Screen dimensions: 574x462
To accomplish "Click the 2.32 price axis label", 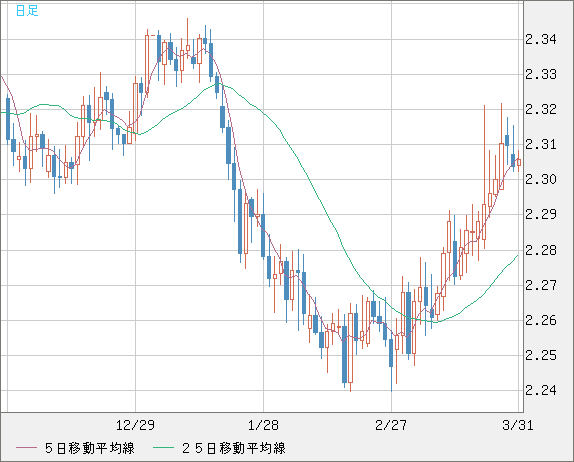I will click(541, 109).
